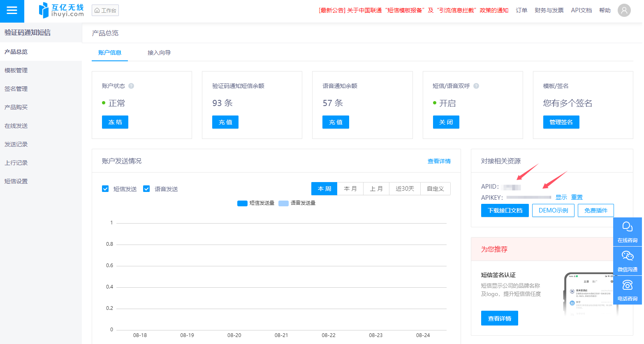Viewport: 644px width, 344px height.
Task: Download the interface docs via 下载接口文档
Action: (x=505, y=210)
